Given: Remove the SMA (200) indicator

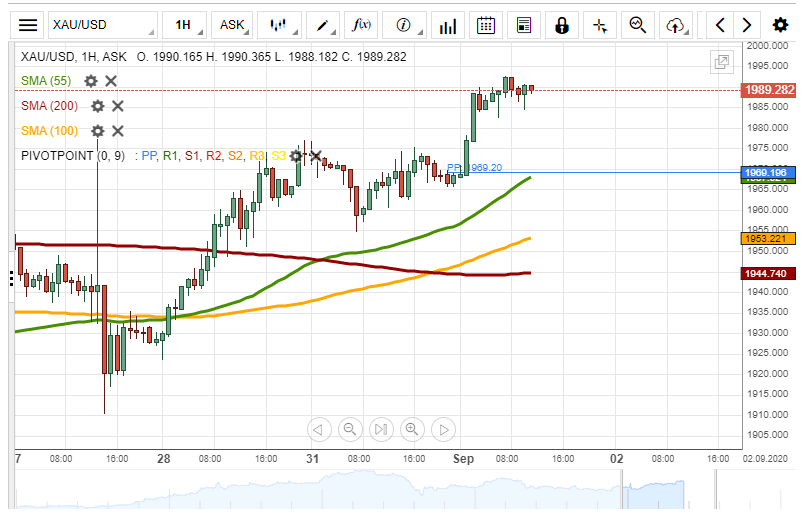Looking at the screenshot, I should point(117,105).
